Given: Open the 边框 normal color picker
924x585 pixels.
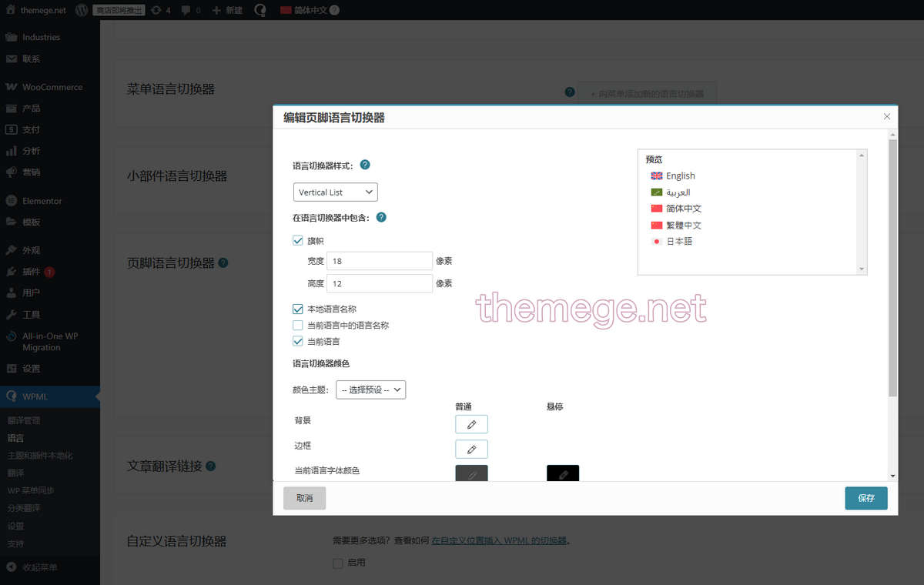Looking at the screenshot, I should point(471,449).
